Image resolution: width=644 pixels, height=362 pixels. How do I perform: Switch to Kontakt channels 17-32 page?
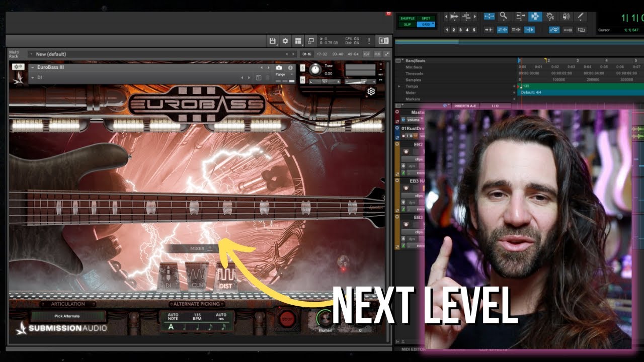tap(322, 54)
